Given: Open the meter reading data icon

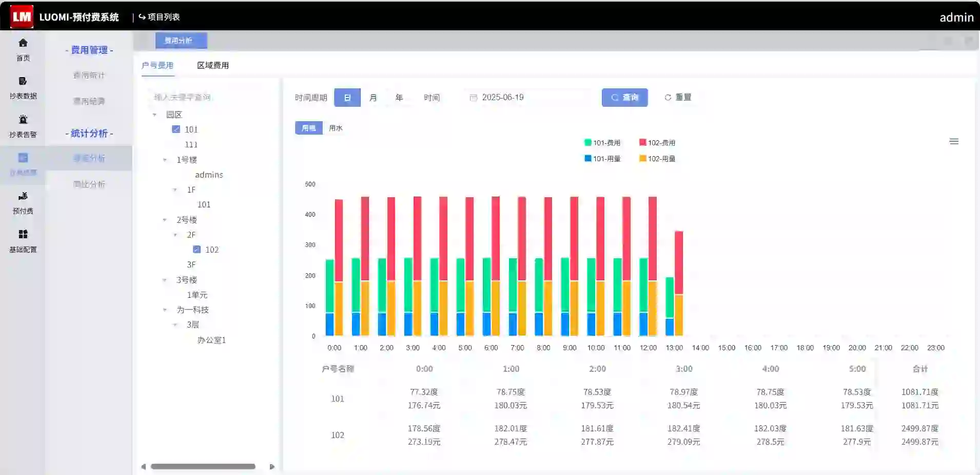Looking at the screenshot, I should pyautogui.click(x=23, y=81).
